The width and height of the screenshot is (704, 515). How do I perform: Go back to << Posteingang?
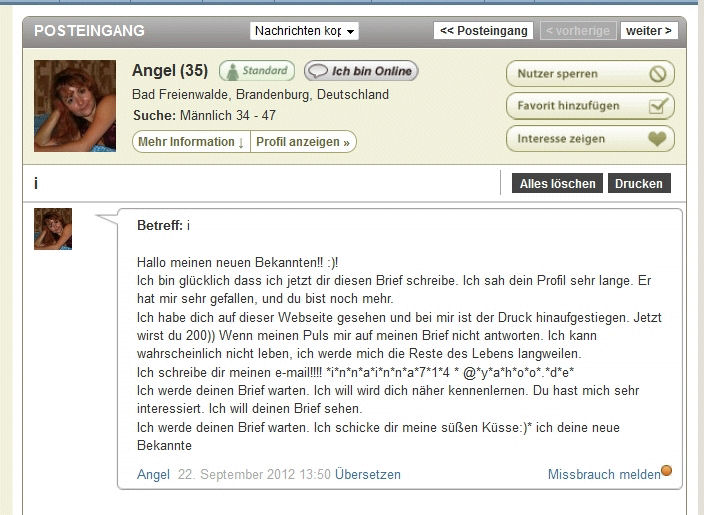pos(484,31)
